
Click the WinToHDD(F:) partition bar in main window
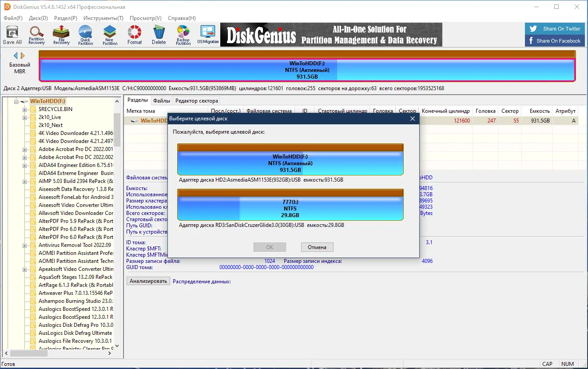coord(307,70)
